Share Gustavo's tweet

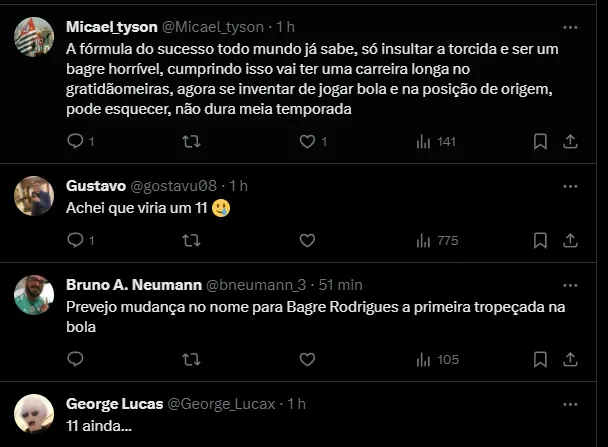tap(570, 240)
